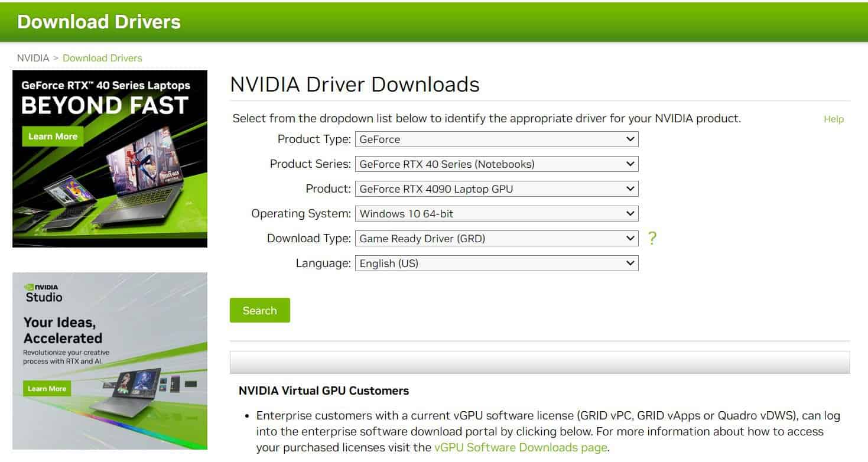The width and height of the screenshot is (868, 462).
Task: Open the Product Type dropdown
Action: [496, 139]
